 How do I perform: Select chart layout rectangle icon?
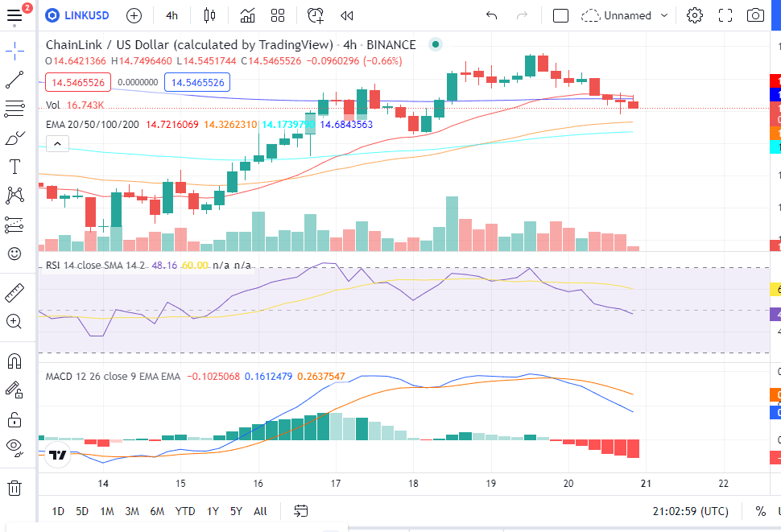(561, 16)
